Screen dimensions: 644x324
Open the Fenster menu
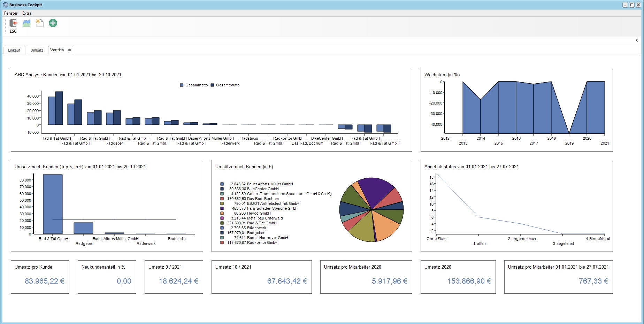[x=11, y=13]
